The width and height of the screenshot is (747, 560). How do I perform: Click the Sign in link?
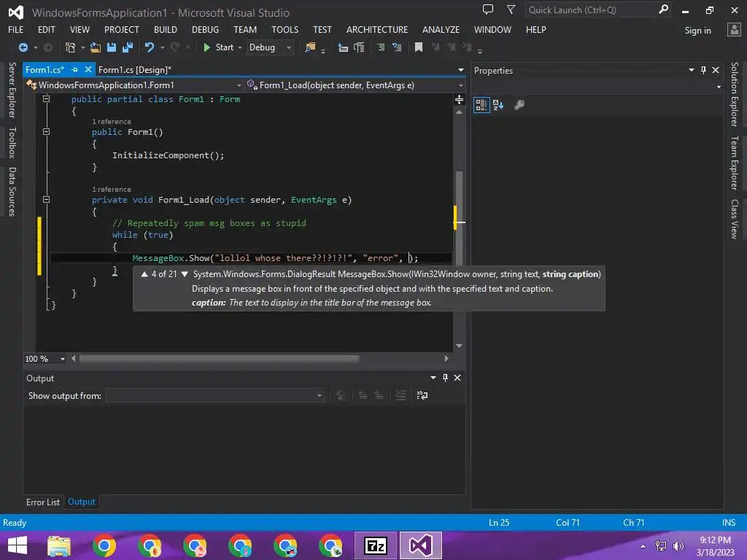(697, 31)
